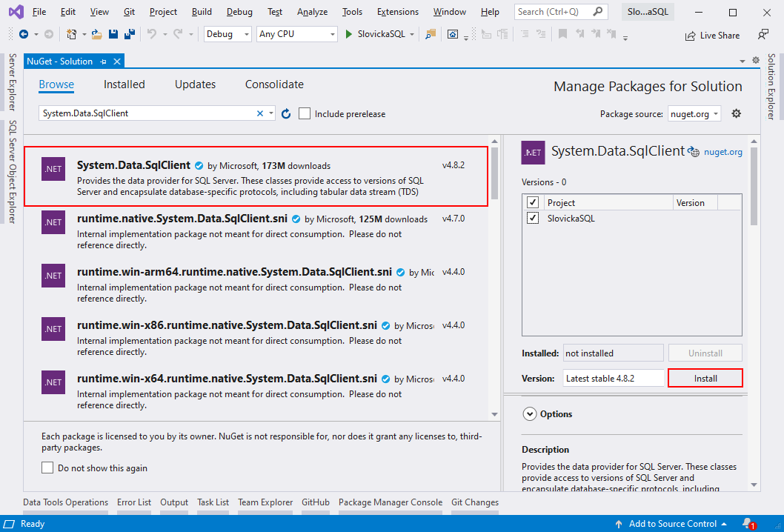Start debugging with the green play icon
This screenshot has width=784, height=532.
pos(348,35)
